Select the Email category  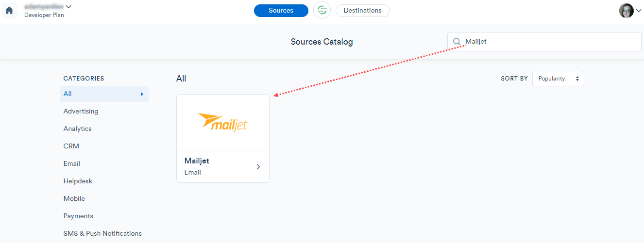[72, 164]
